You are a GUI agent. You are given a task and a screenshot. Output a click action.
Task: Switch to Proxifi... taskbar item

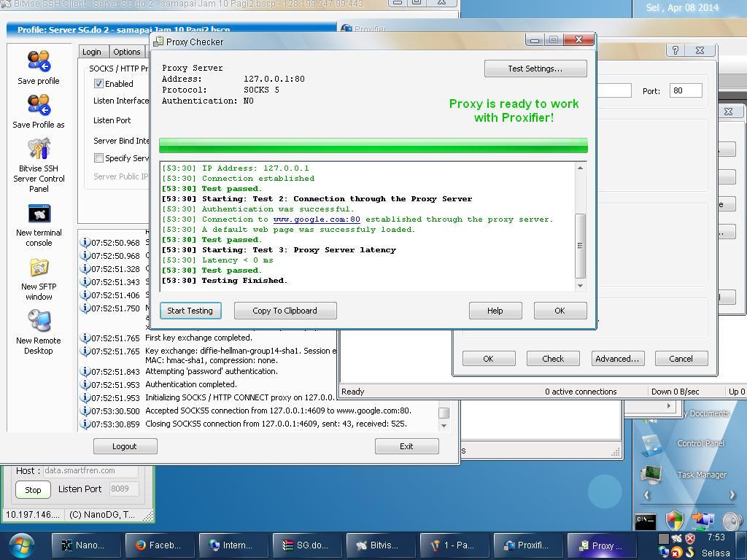point(528,545)
